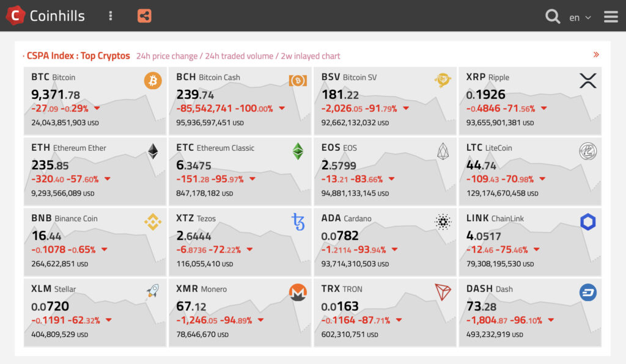Open the CSPA Index : Top Cryptos link
The height and width of the screenshot is (364, 626).
pyautogui.click(x=78, y=56)
